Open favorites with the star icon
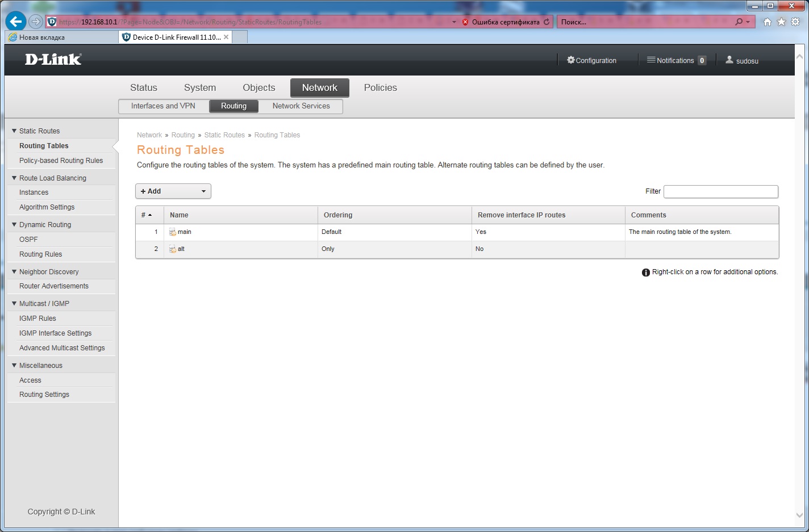This screenshot has width=809, height=532. pos(781,22)
